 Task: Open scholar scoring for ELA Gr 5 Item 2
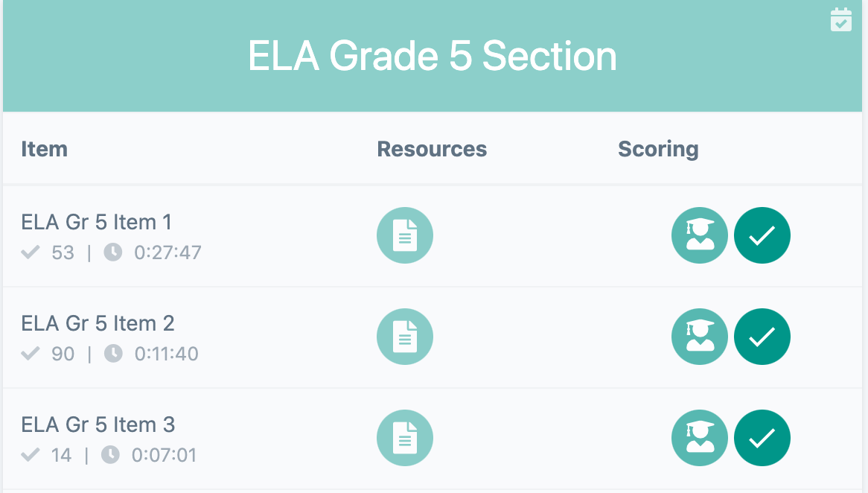(699, 336)
